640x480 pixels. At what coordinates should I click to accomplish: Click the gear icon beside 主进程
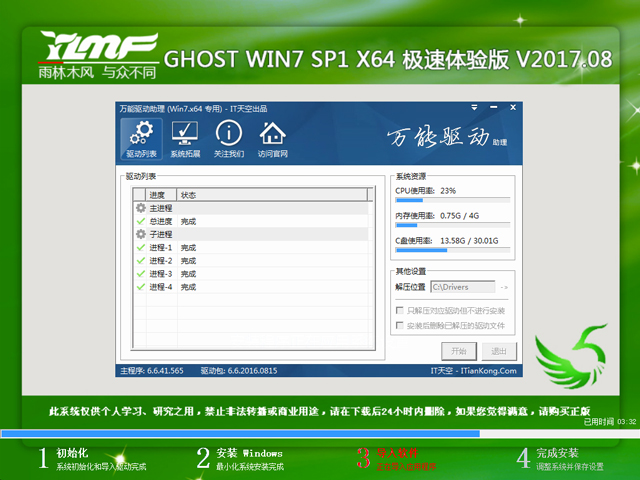point(141,208)
